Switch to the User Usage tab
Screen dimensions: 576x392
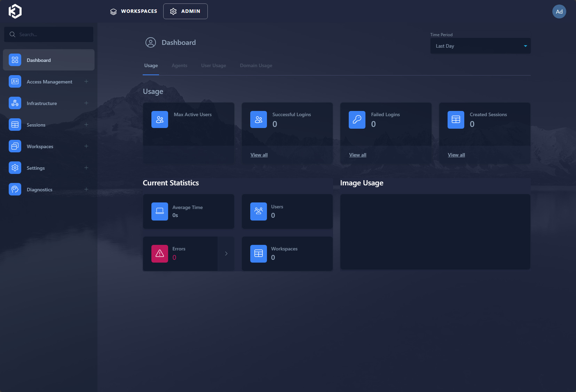point(214,65)
